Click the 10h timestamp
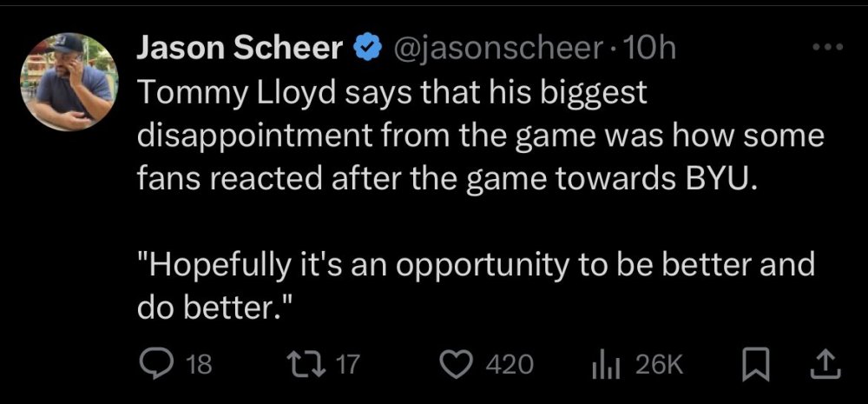The image size is (868, 404). pyautogui.click(x=651, y=50)
